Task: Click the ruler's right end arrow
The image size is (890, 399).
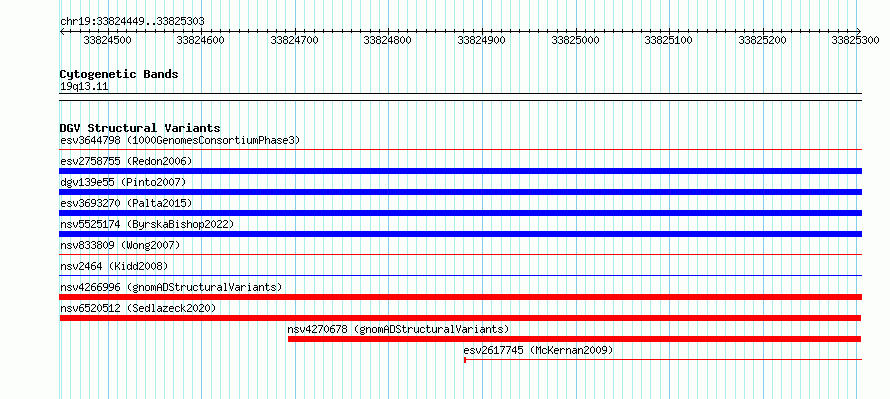Action: [x=859, y=31]
